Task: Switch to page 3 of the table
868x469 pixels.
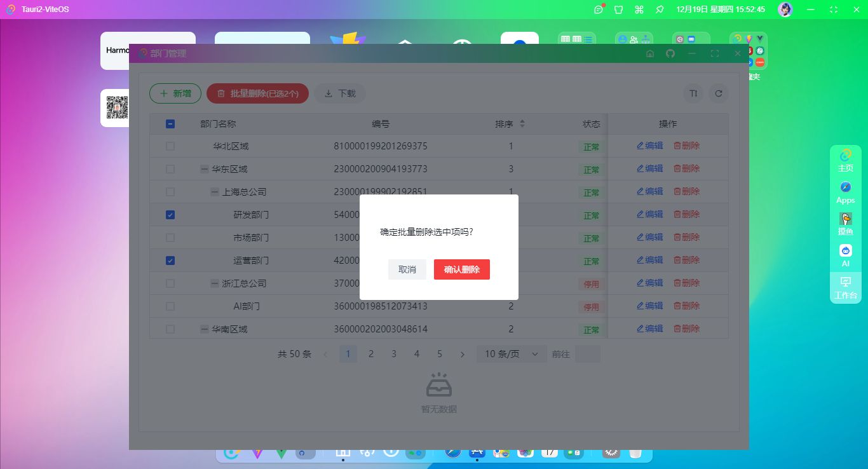Action: pyautogui.click(x=393, y=354)
